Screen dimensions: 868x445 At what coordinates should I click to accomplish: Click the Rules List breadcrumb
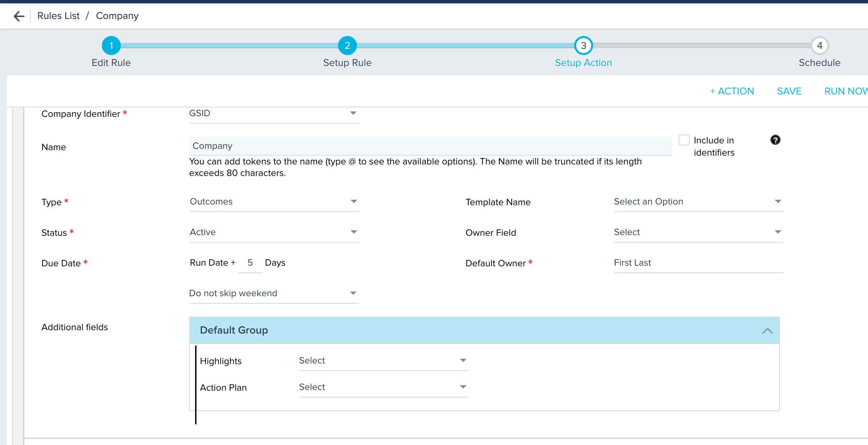pyautogui.click(x=58, y=16)
